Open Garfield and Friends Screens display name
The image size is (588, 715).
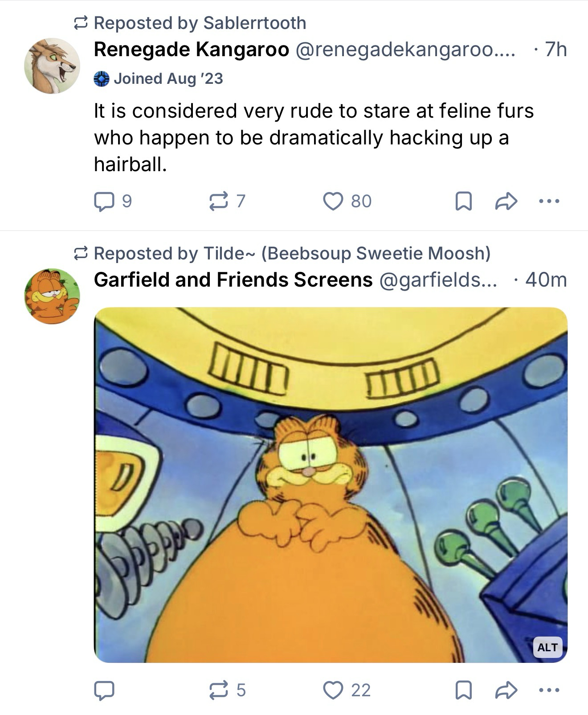point(233,280)
